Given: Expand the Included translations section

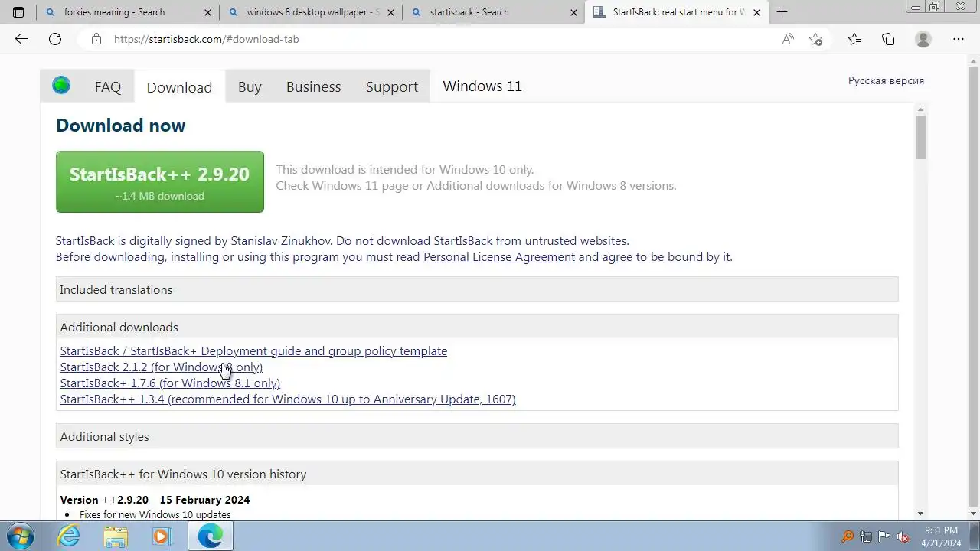Looking at the screenshot, I should (477, 289).
